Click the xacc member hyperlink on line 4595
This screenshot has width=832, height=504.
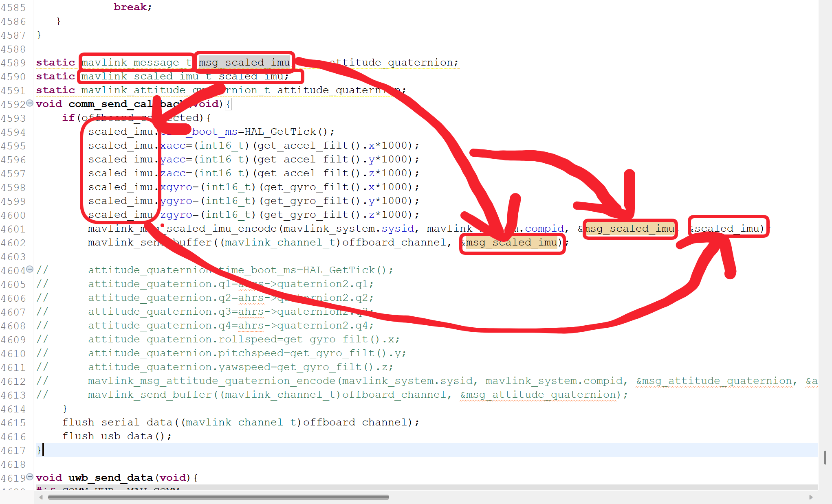click(173, 145)
